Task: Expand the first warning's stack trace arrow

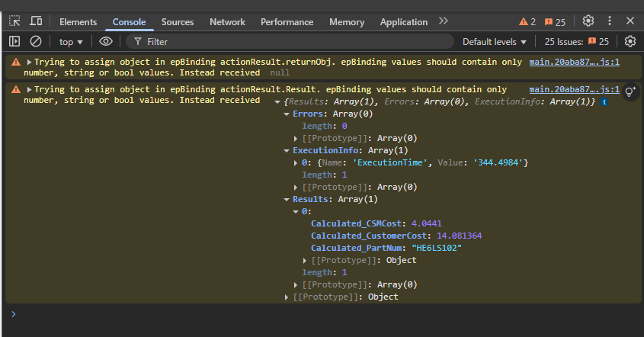Action: (29, 62)
